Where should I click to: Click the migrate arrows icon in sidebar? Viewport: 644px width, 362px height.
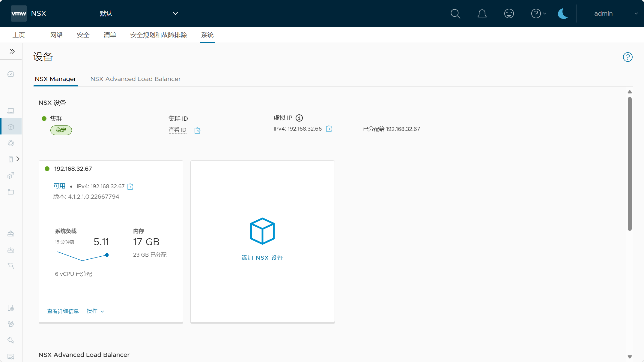(11, 266)
